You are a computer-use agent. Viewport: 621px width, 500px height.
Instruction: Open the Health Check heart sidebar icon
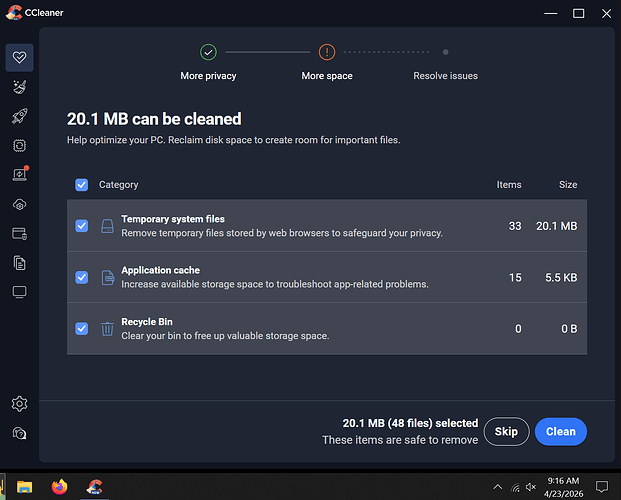19,57
